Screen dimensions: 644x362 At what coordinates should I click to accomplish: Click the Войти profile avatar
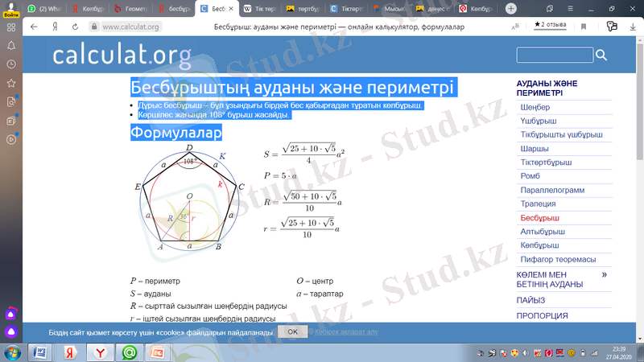tap(11, 10)
